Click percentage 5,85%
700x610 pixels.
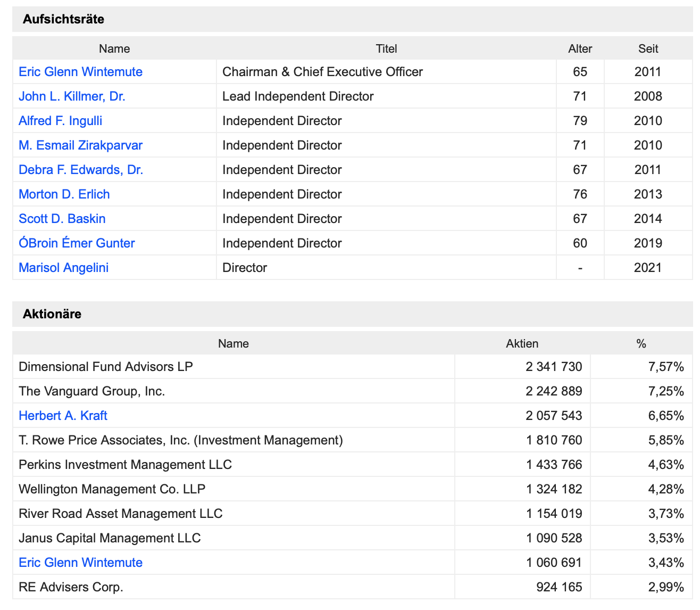666,440
